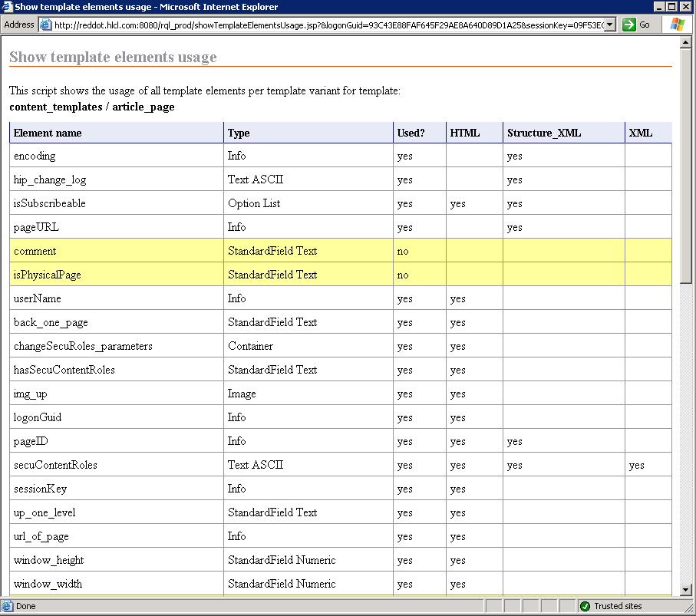This screenshot has height=616, width=696.
Task: Select the "pageURL" element name
Action: (36, 227)
